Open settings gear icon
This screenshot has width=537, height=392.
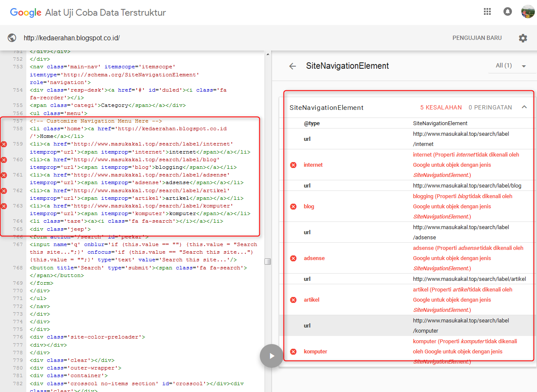[523, 38]
